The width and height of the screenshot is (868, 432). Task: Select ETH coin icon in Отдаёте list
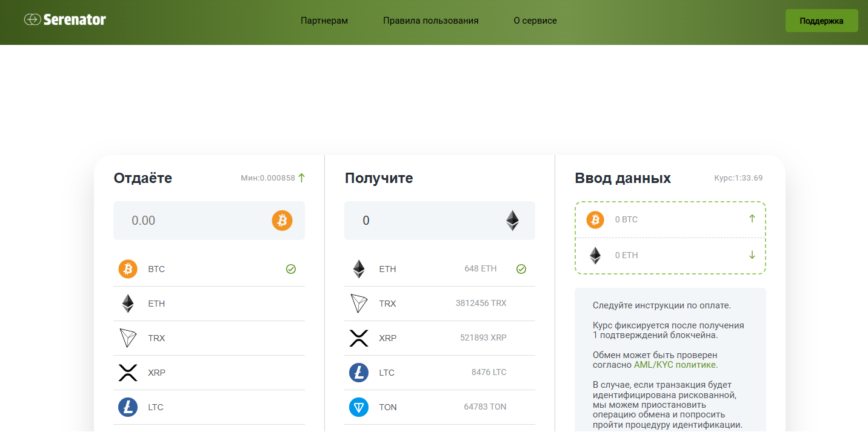click(x=128, y=304)
